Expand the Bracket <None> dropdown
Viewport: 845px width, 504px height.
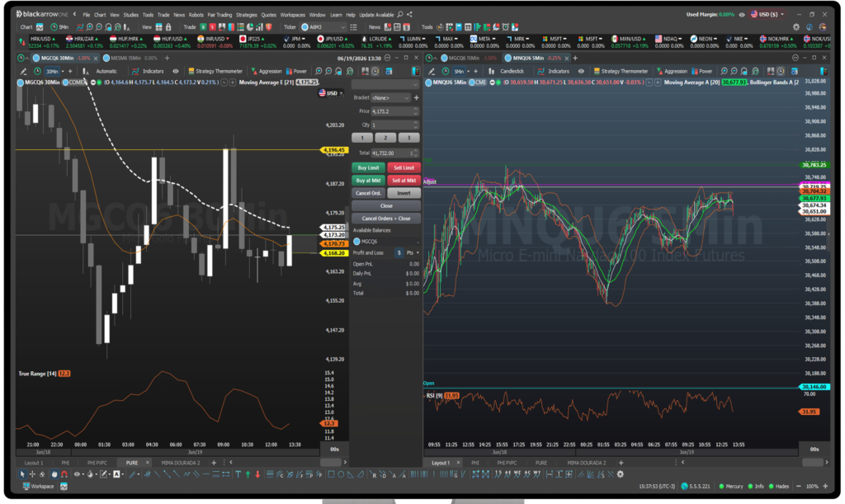point(390,97)
